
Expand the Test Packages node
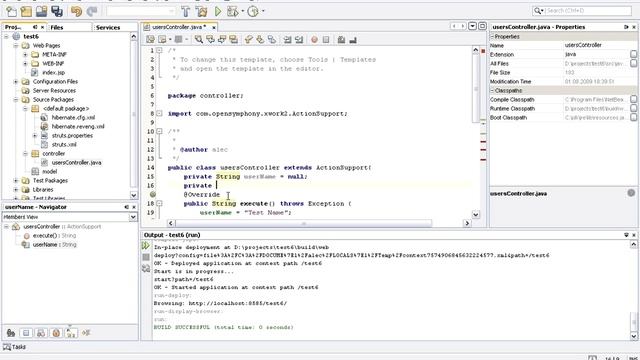pos(16,180)
